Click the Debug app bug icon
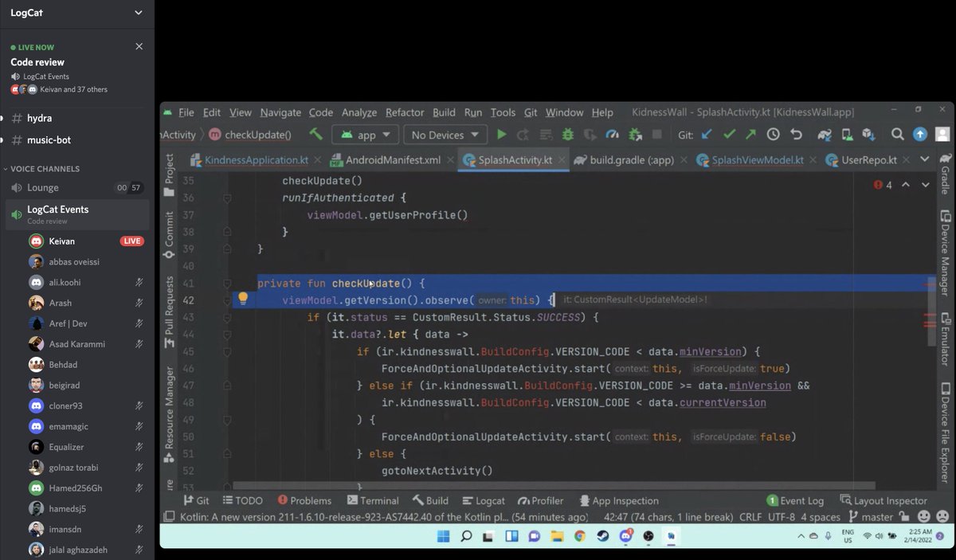The height and width of the screenshot is (560, 956). 568,135
